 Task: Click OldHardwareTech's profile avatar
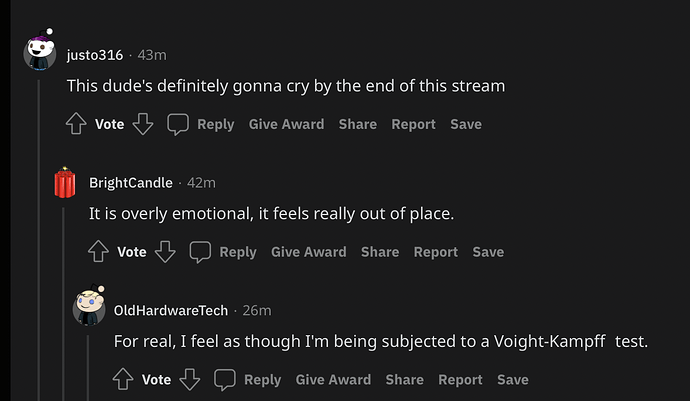tap(89, 308)
